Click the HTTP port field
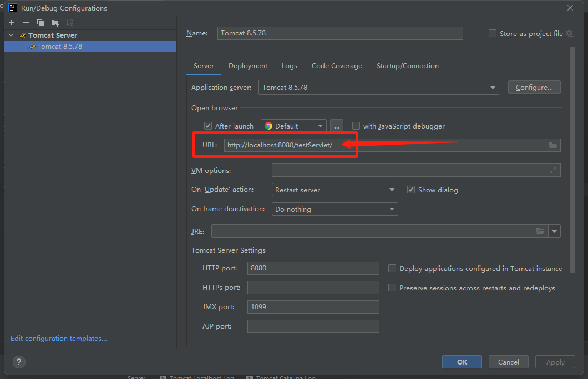Screen dimensions: 588x379 pos(313,268)
